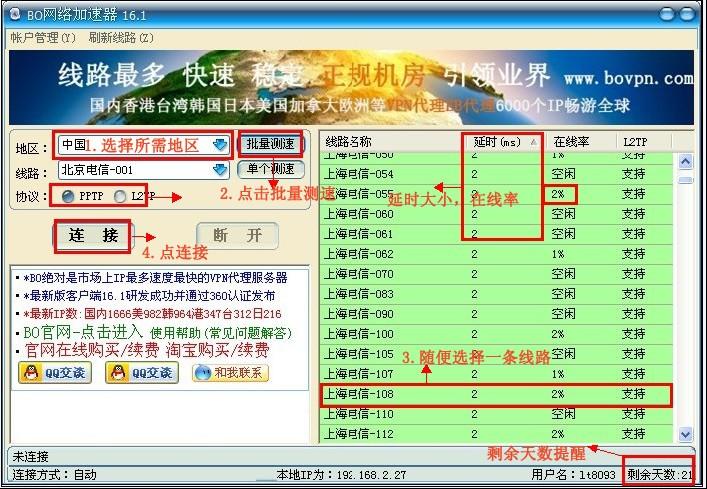Select the row 上海电信-112
Viewport: 707px width, 489px height.
point(496,434)
